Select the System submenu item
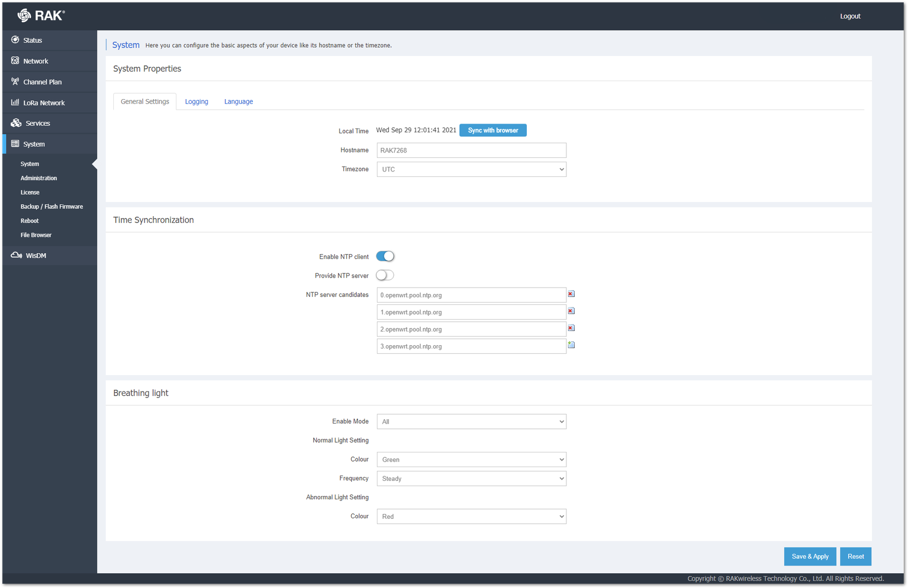 pos(30,164)
